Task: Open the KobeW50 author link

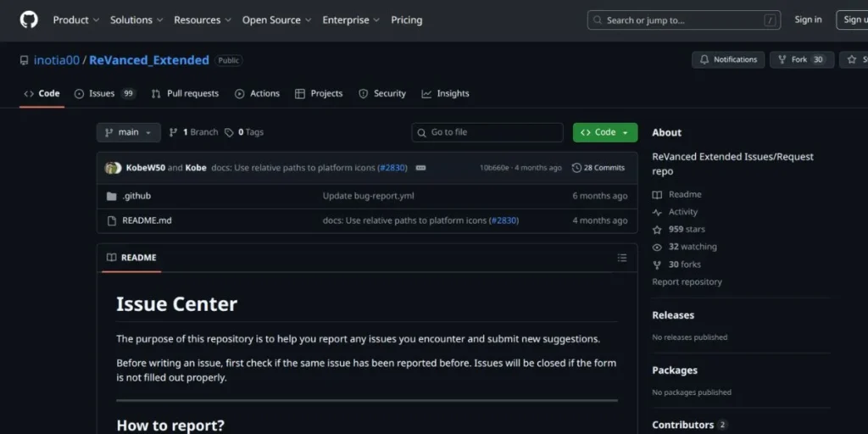Action: [x=146, y=168]
